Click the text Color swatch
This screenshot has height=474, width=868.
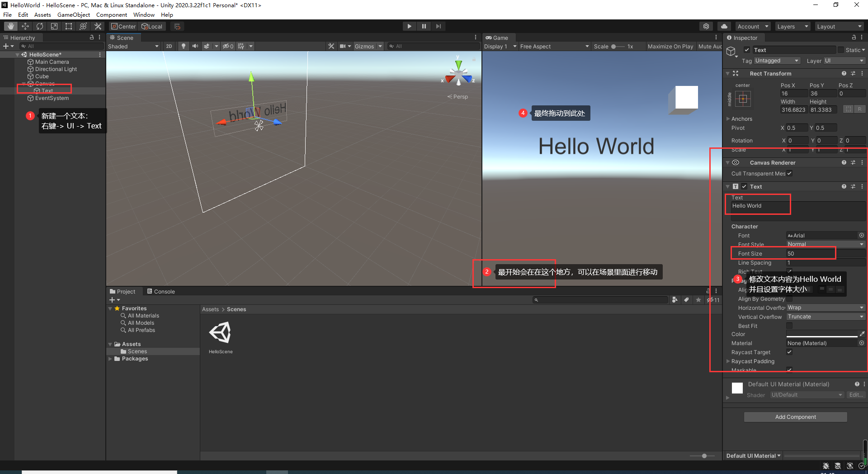(x=822, y=334)
